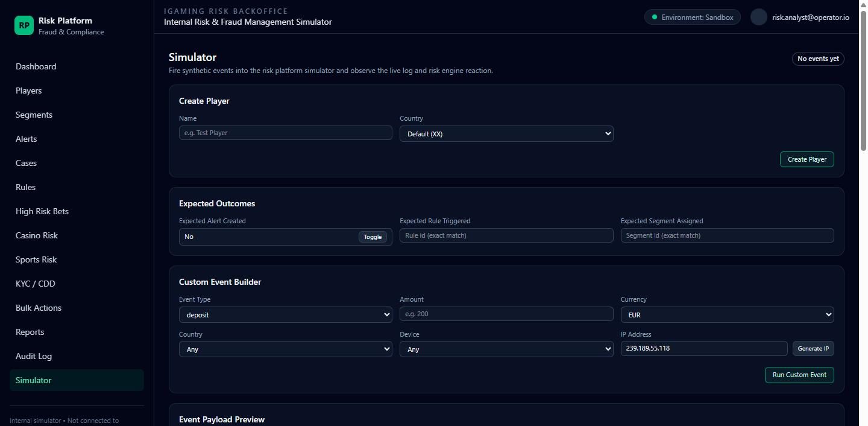Screen dimensions: 868x426
Task: Focus the Expected Segment Assigned field
Action: click(x=727, y=235)
